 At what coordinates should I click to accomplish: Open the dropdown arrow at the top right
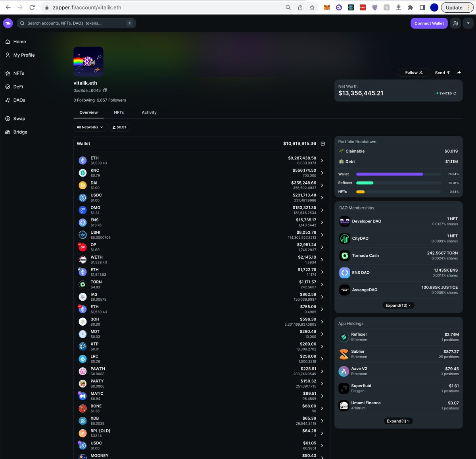point(468,23)
